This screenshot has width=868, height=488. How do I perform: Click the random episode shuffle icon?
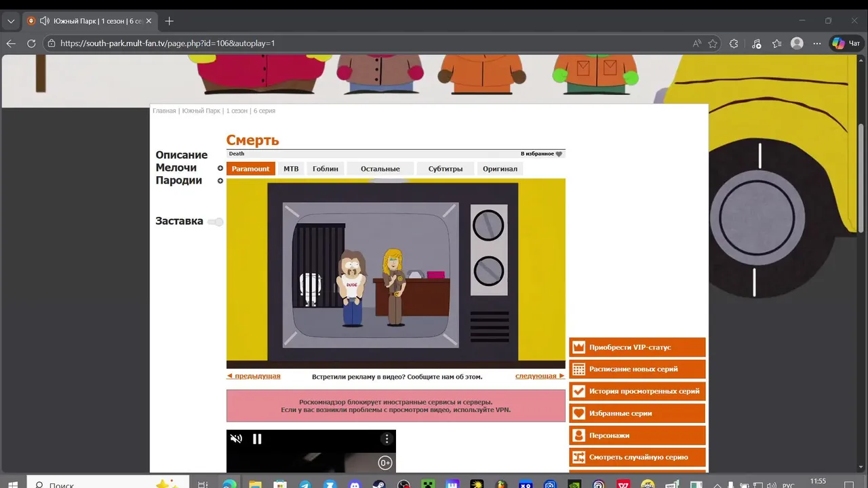click(578, 457)
